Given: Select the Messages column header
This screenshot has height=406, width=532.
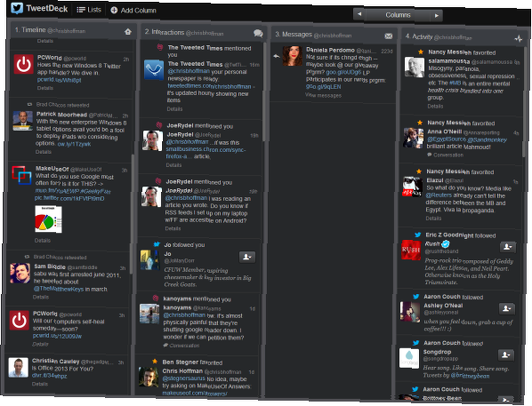Looking at the screenshot, I should [x=334, y=35].
